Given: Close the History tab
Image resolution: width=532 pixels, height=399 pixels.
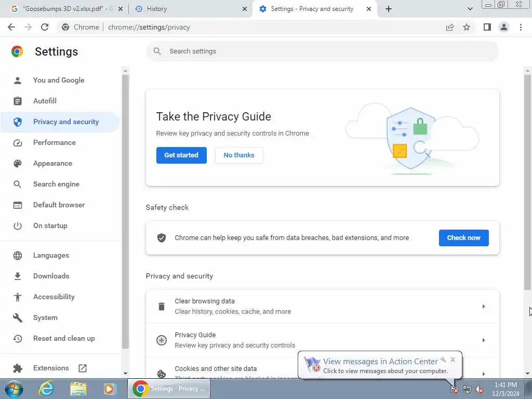Looking at the screenshot, I should [x=245, y=9].
